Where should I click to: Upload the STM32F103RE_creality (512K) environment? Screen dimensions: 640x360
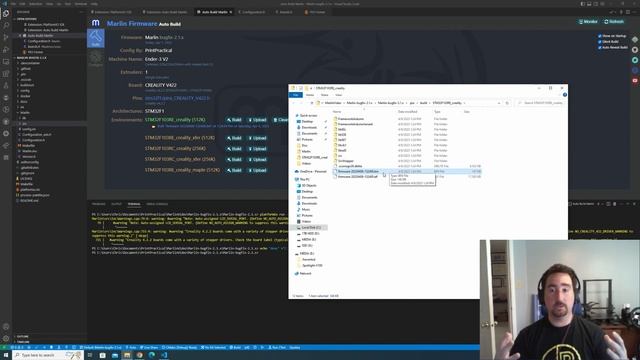pos(258,120)
